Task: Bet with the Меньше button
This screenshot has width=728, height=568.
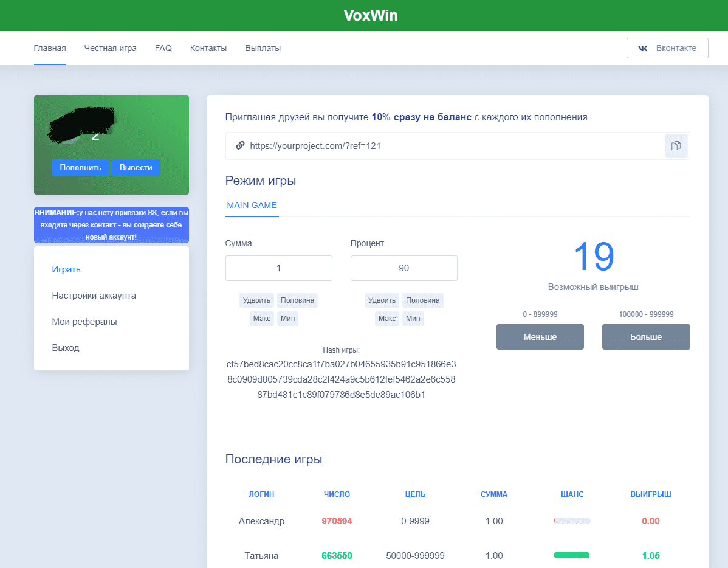Action: [x=540, y=337]
